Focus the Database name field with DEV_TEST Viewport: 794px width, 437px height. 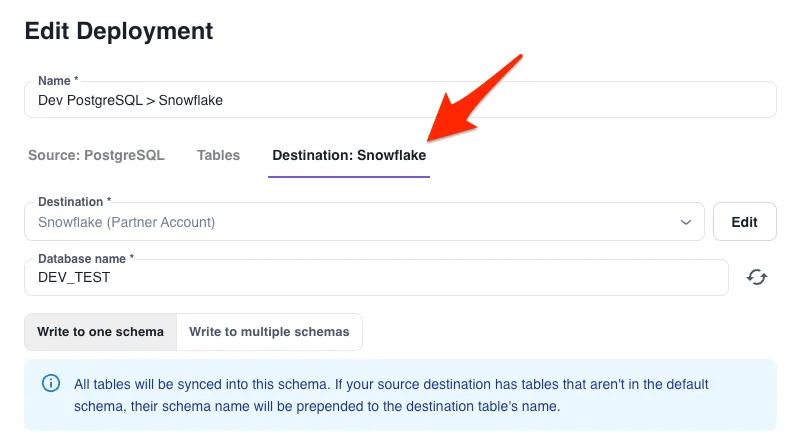[376, 277]
